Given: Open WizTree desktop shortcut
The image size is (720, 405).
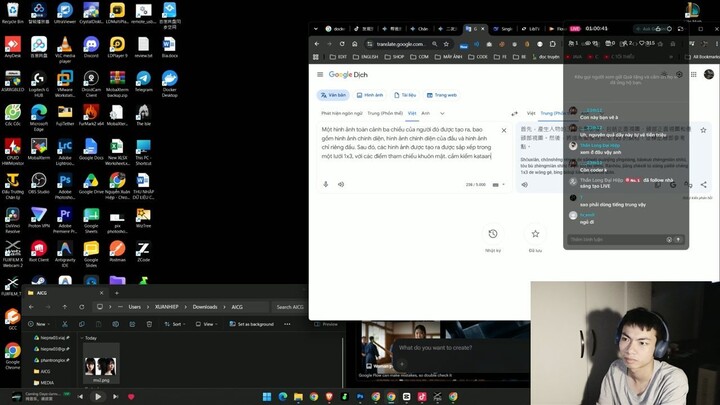Looking at the screenshot, I should 143,217.
